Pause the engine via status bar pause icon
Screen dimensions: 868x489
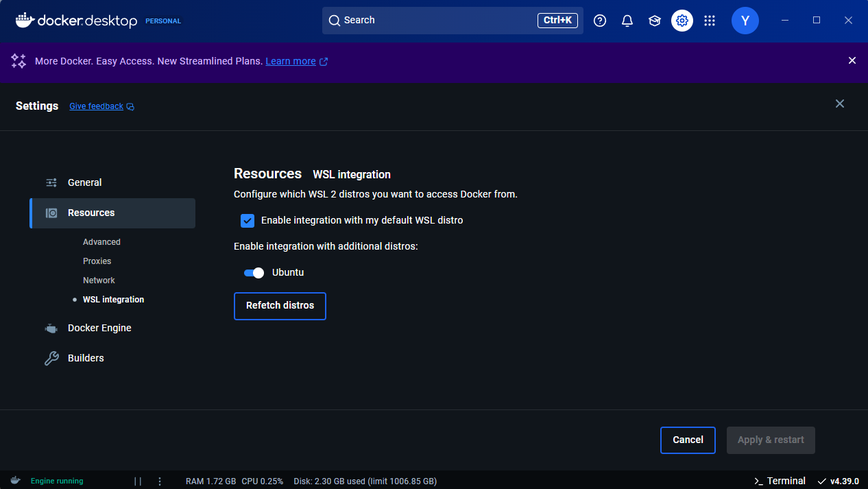coord(138,481)
